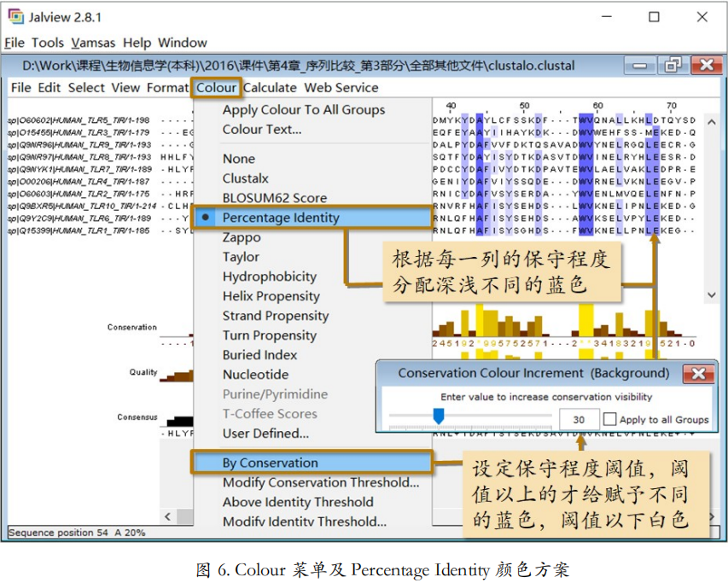Select the Turn Propensity colour scheme
728x583 pixels.
(270, 335)
